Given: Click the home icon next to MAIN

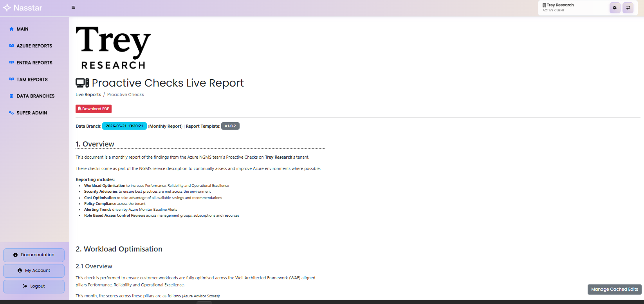Looking at the screenshot, I should [x=11, y=29].
